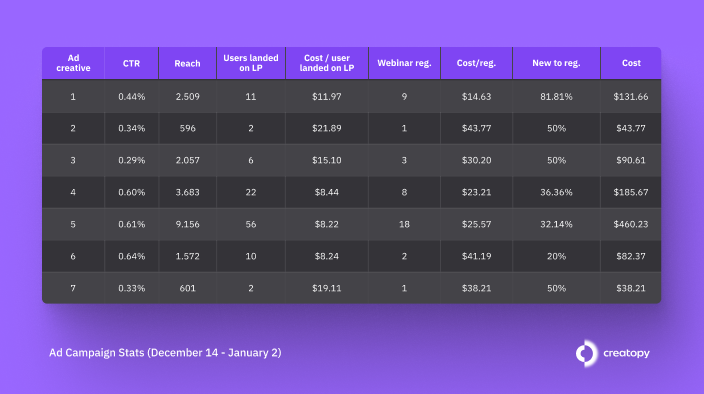Select the 18 webinar registrations cell
This screenshot has width=704, height=394.
(x=404, y=224)
